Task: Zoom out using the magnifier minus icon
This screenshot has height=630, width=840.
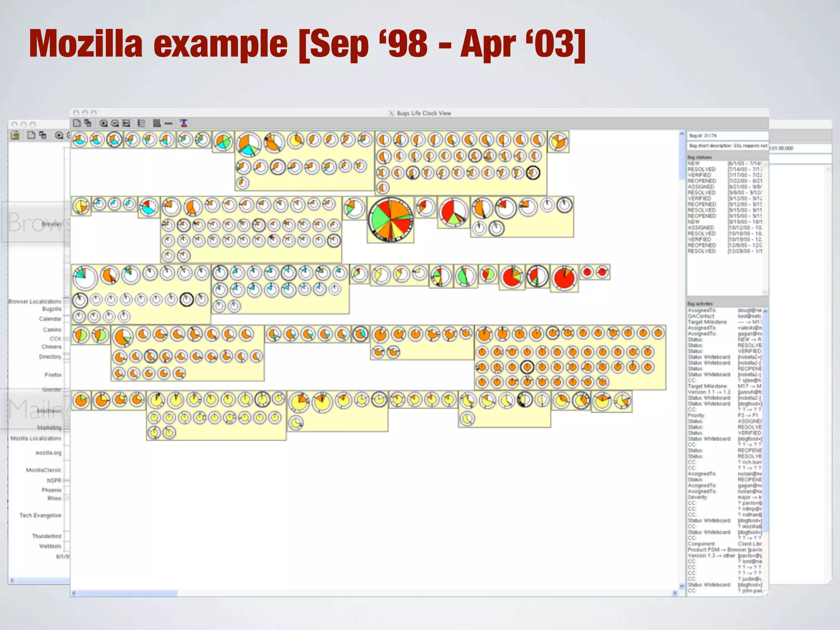Action: point(115,123)
